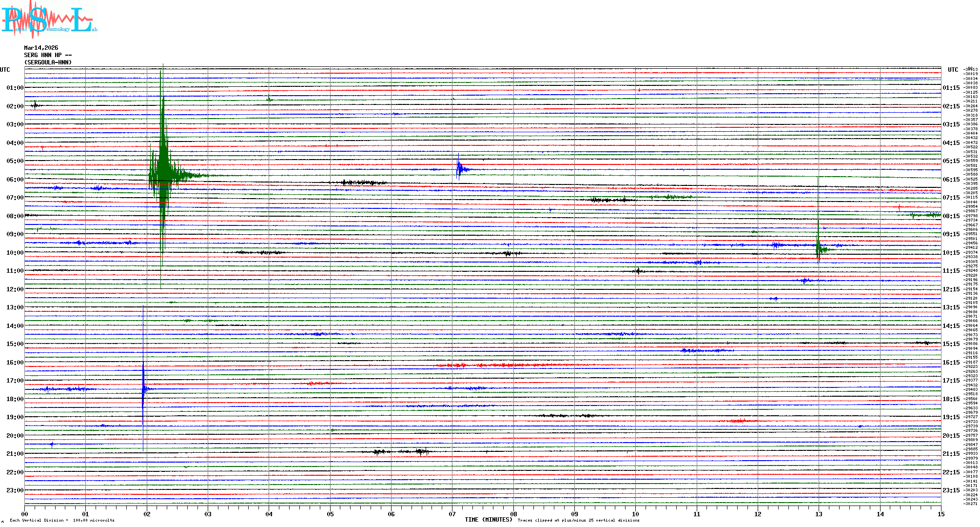This screenshot has width=980, height=527.
Task: Click the TIME (MINUTES) axis title
Action: click(488, 520)
